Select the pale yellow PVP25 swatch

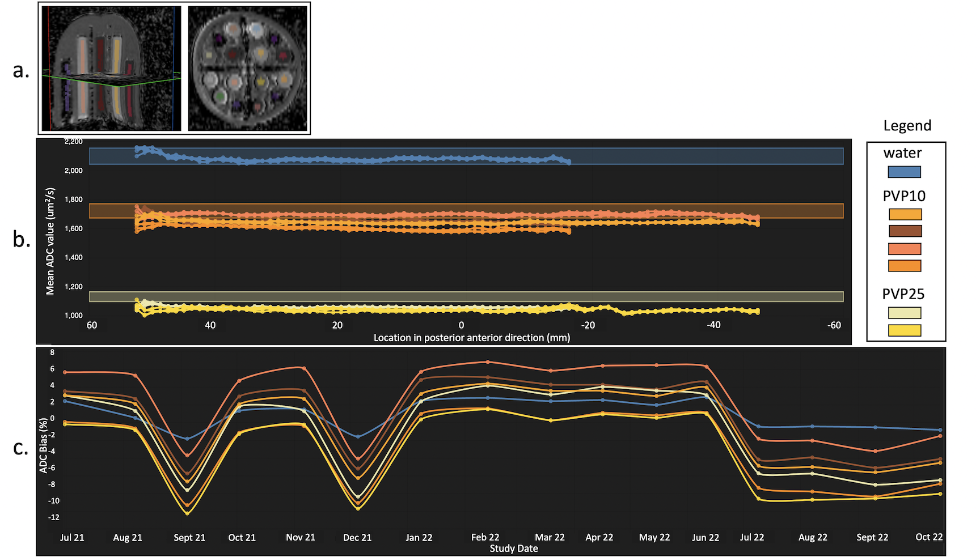pos(905,313)
